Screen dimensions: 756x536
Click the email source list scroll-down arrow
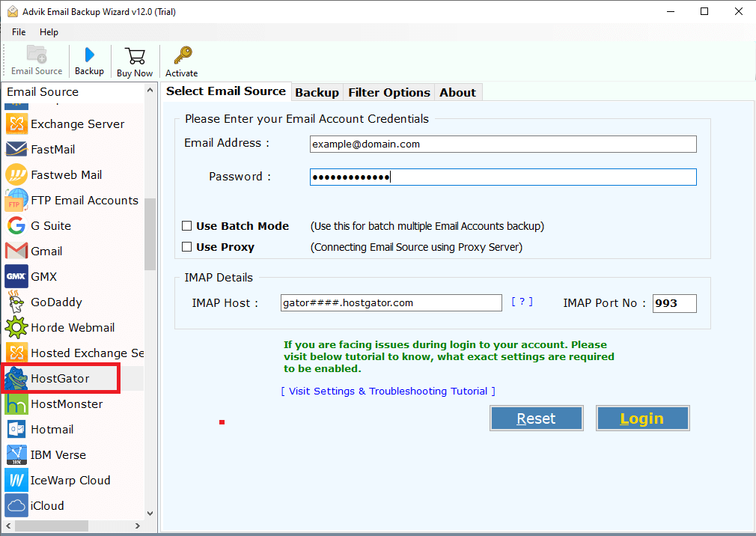pyautogui.click(x=150, y=514)
